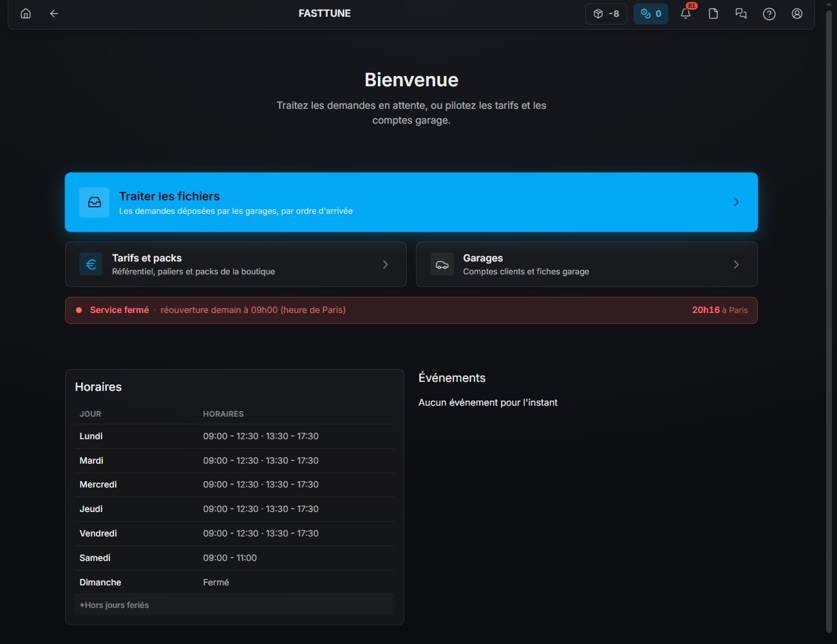Click the euro icon on Tarifs et packs
Image resolution: width=837 pixels, height=644 pixels.
pyautogui.click(x=91, y=264)
